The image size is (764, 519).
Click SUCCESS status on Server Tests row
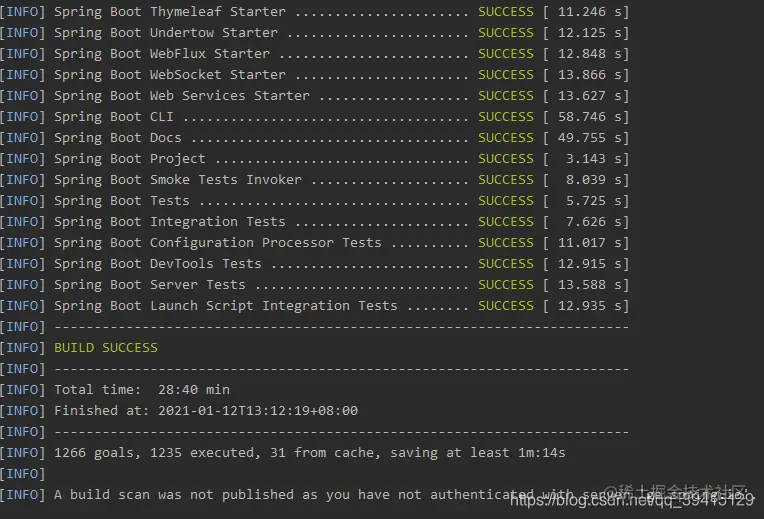tap(506, 285)
